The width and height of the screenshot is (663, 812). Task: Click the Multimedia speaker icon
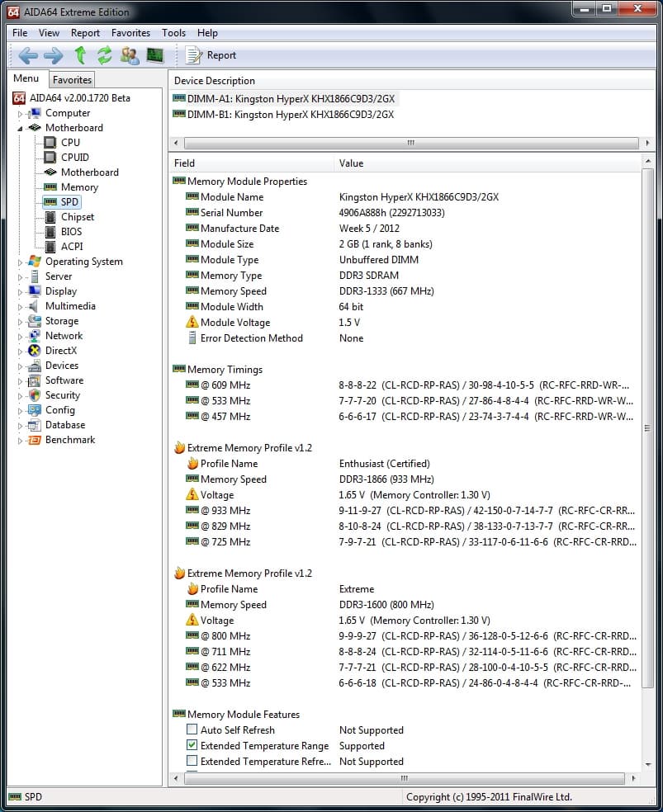tap(35, 306)
